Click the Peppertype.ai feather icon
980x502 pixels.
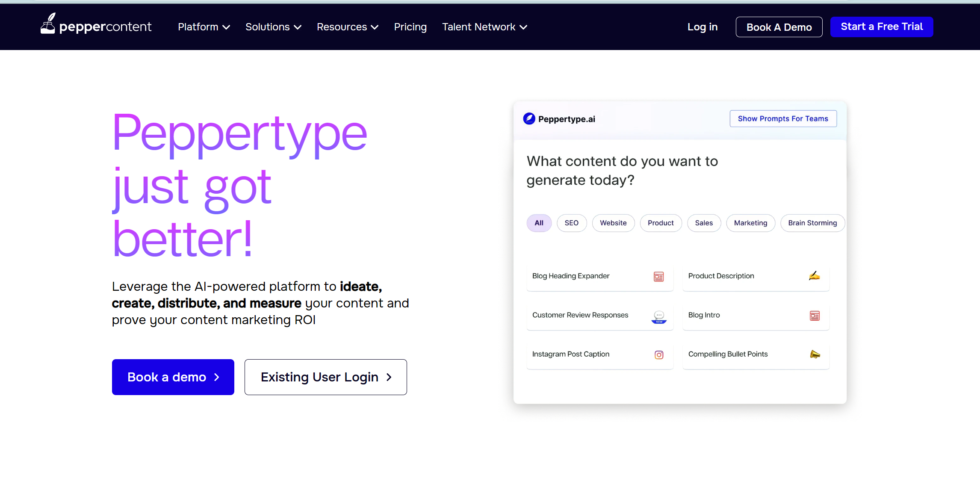point(528,118)
